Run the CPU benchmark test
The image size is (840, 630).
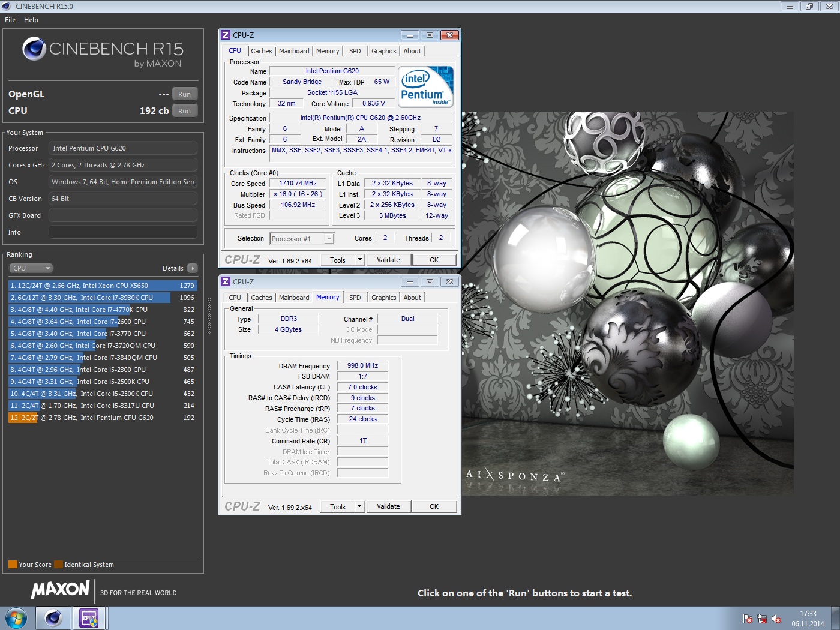(185, 111)
